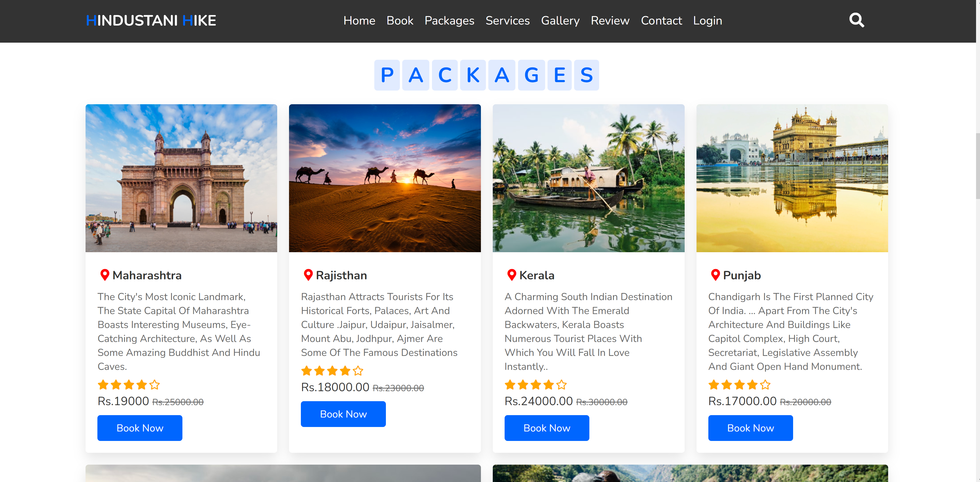Viewport: 980px width, 482px height.
Task: Book the Kerala package with Book Now
Action: 547,428
